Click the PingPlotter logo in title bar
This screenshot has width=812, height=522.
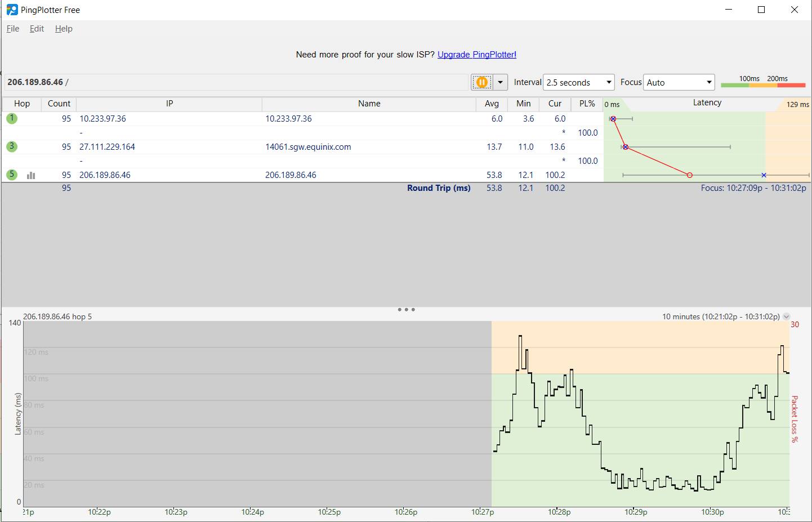tap(12, 10)
